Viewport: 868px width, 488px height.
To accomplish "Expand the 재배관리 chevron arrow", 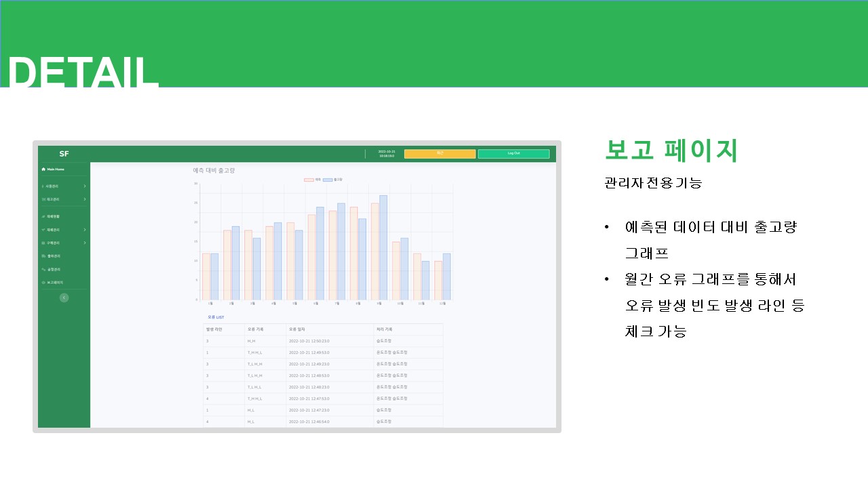I will [85, 230].
